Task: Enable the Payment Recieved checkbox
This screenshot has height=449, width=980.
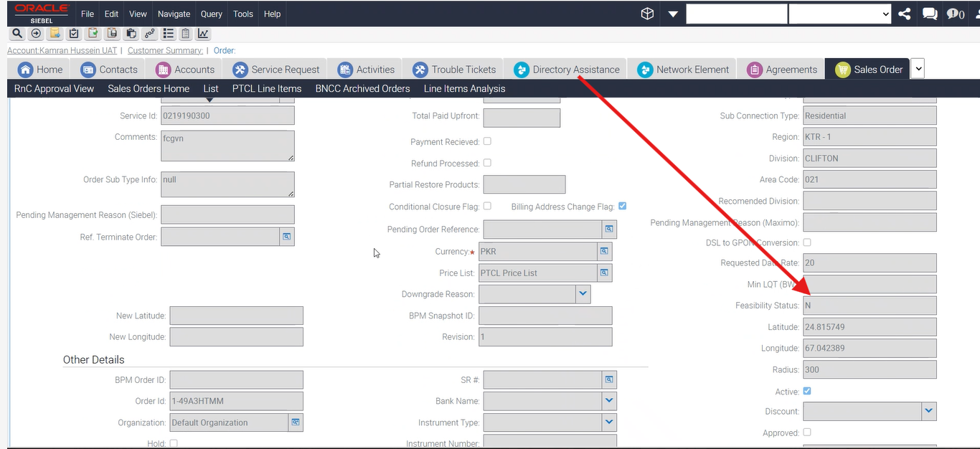Action: coord(488,141)
